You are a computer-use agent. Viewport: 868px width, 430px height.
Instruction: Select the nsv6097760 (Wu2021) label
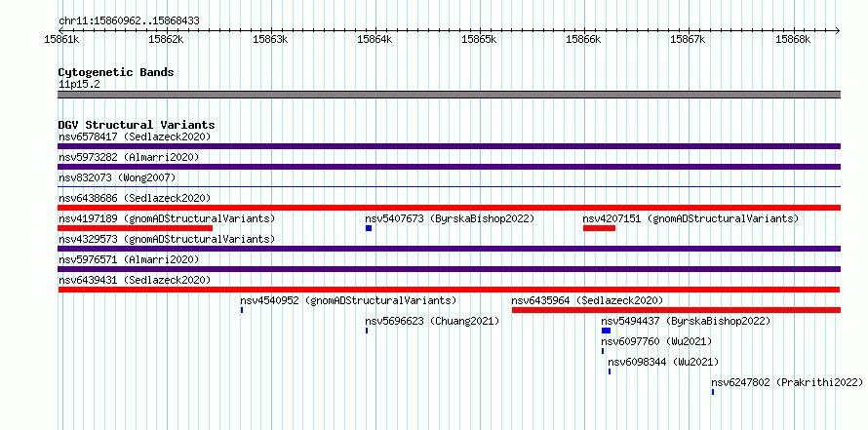[656, 341]
